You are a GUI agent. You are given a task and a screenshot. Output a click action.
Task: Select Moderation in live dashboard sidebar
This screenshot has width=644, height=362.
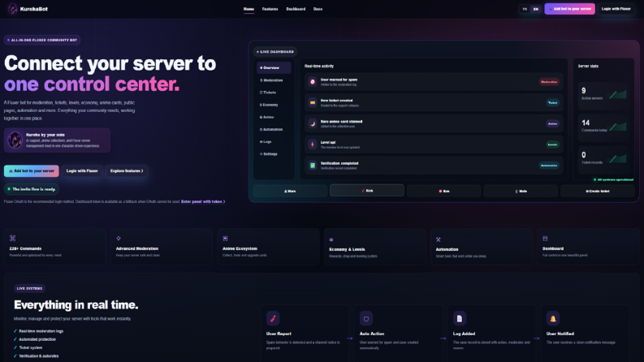(274, 80)
